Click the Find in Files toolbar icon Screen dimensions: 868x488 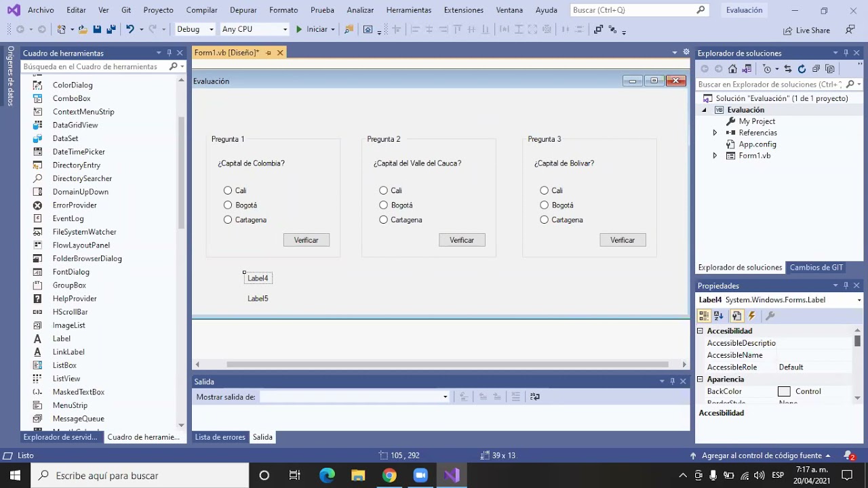pyautogui.click(x=349, y=29)
